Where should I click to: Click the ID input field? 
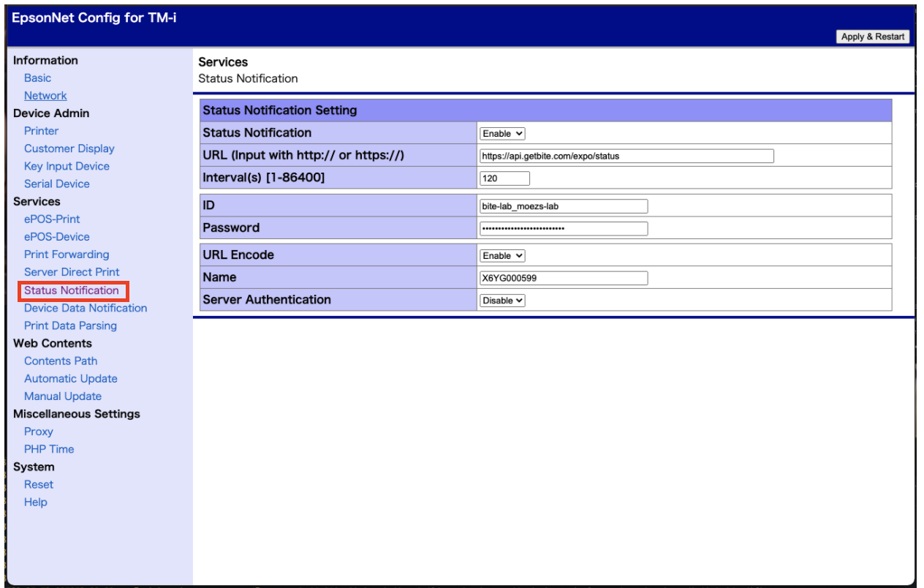coord(564,206)
